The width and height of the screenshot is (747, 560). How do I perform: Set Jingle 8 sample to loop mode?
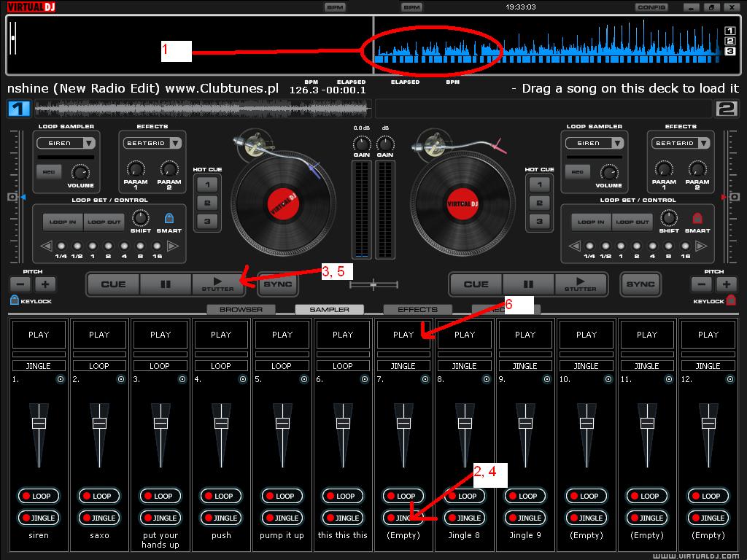point(465,496)
